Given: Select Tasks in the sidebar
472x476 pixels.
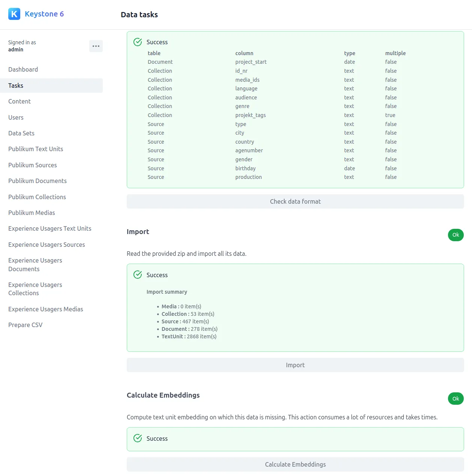Looking at the screenshot, I should [16, 86].
